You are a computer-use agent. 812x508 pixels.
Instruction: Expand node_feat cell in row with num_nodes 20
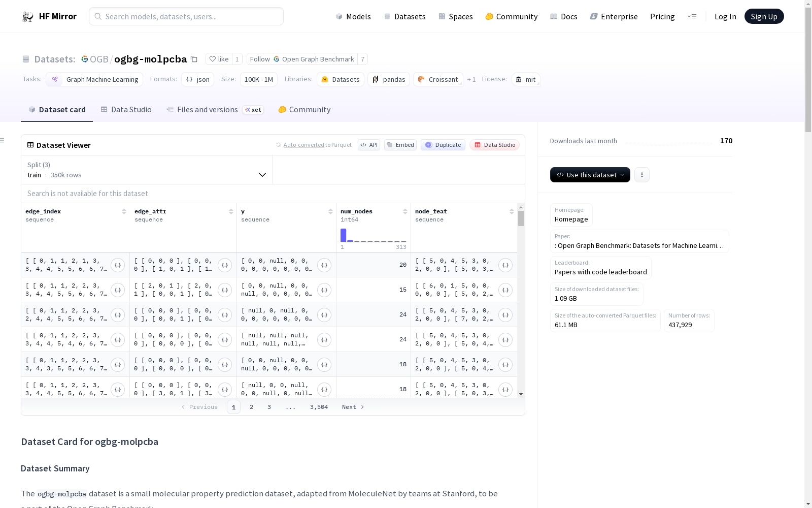(505, 265)
